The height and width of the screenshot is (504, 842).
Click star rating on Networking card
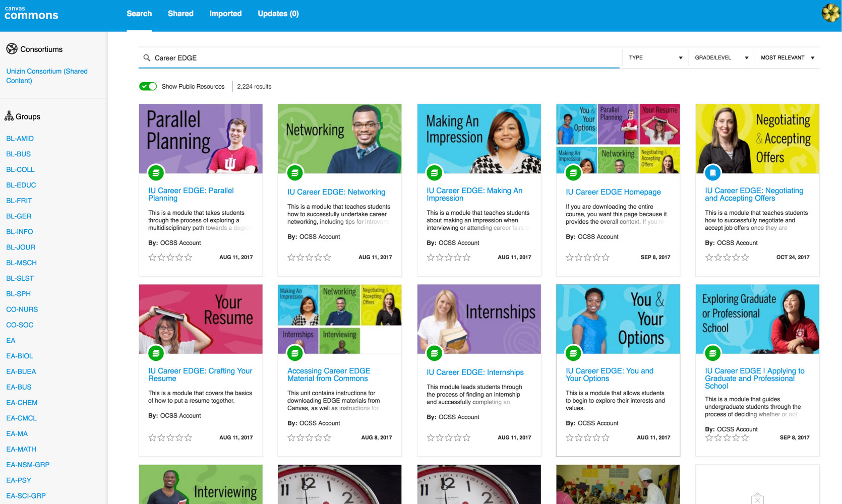[x=310, y=258]
